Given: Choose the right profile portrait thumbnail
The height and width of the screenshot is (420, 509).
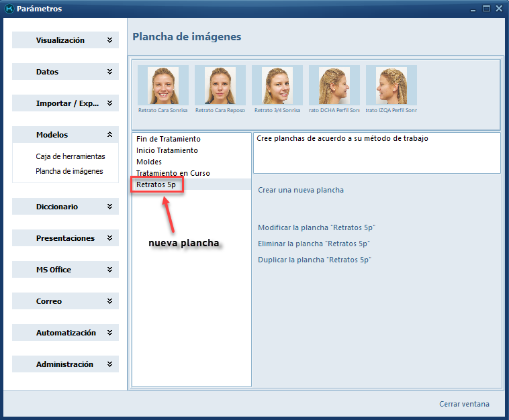Looking at the screenshot, I should tap(334, 86).
